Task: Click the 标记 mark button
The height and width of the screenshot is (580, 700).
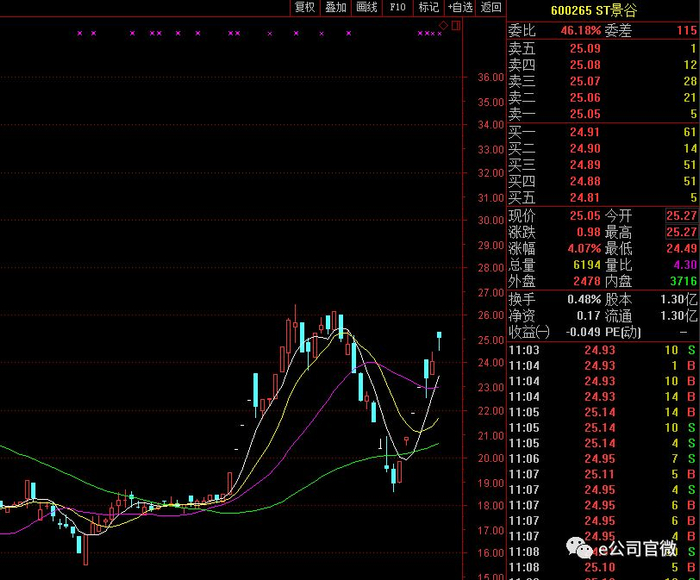Action: (x=429, y=7)
